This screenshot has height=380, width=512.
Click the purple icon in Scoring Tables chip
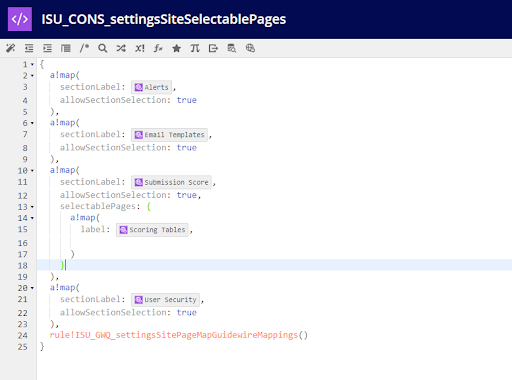124,230
